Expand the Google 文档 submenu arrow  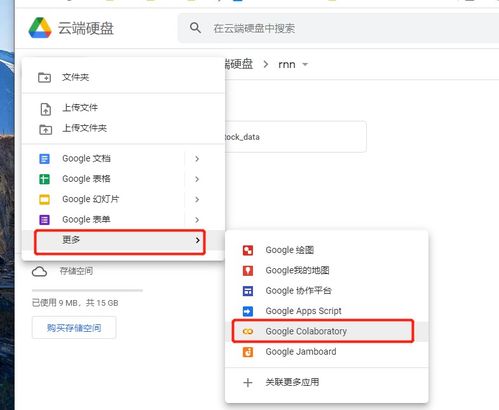197,159
